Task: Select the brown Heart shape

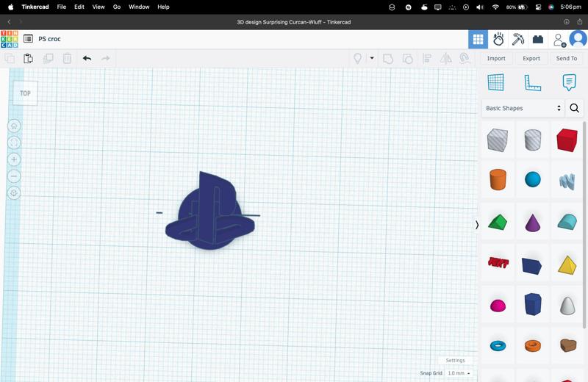Action: [x=567, y=345]
